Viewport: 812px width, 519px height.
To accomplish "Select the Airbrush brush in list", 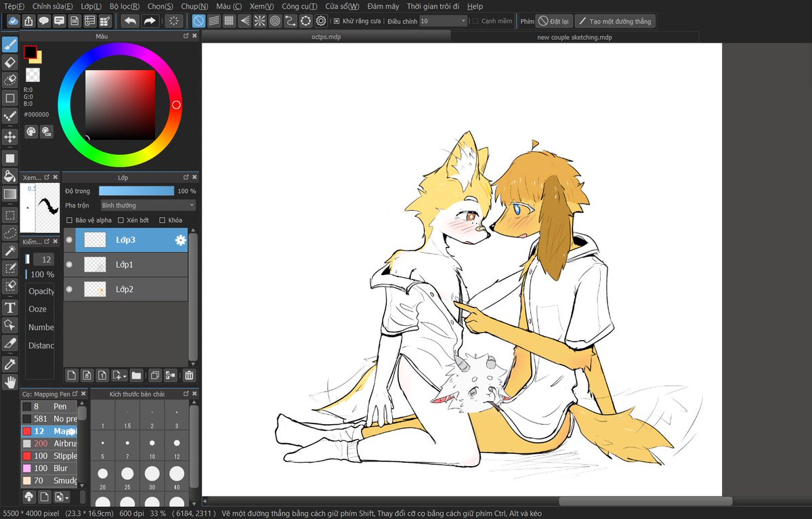I will (49, 443).
